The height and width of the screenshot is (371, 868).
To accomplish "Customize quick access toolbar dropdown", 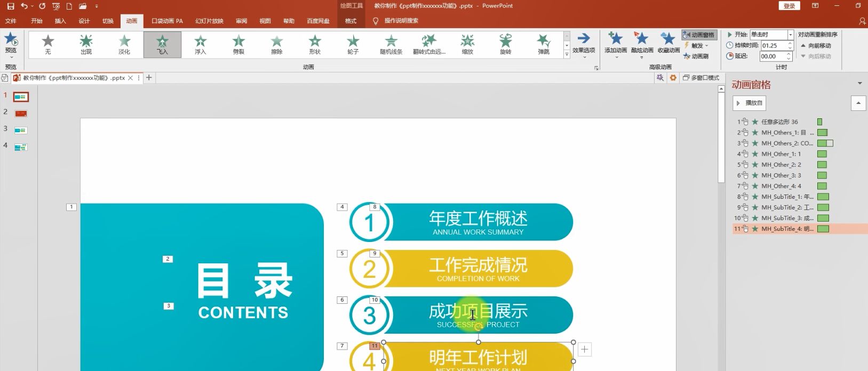I will tap(97, 6).
